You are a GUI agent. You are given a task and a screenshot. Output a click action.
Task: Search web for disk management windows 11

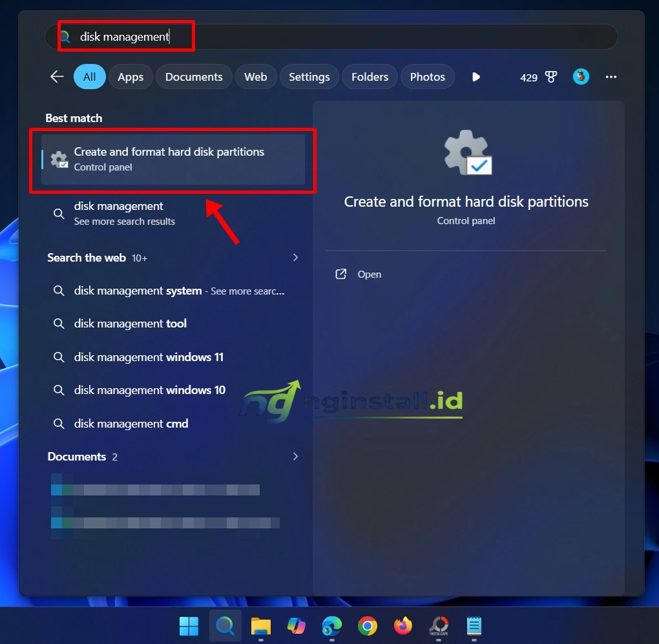point(173,357)
